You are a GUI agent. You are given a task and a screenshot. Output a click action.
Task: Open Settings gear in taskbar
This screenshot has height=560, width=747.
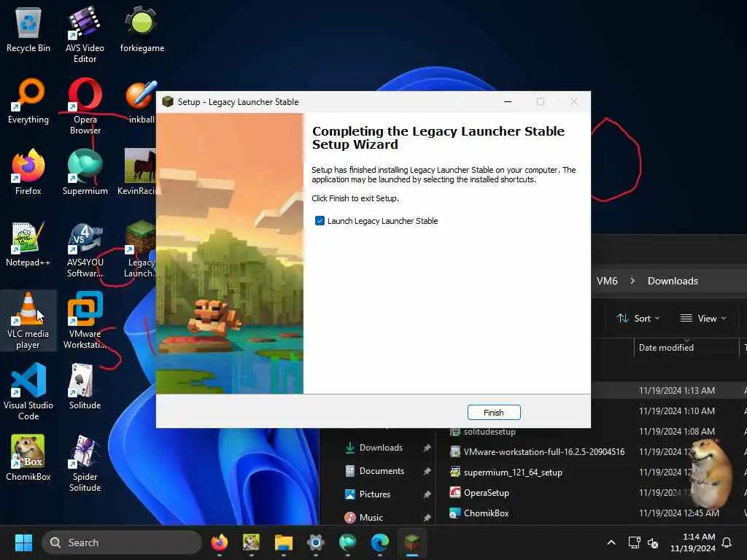pos(315,542)
